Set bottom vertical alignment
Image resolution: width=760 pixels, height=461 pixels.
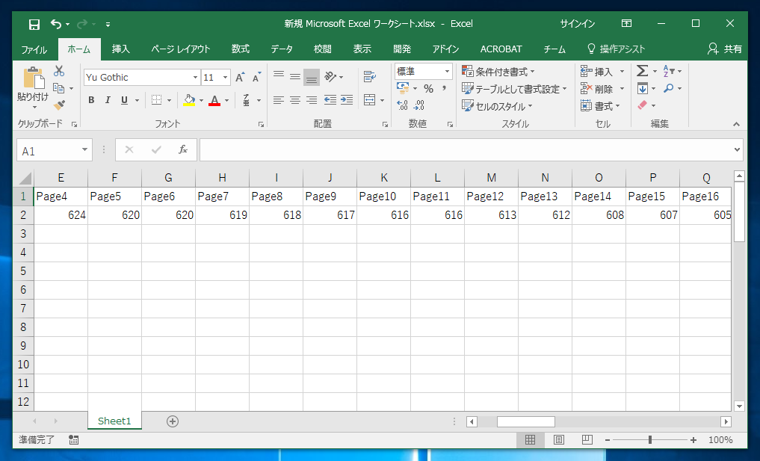coord(311,78)
